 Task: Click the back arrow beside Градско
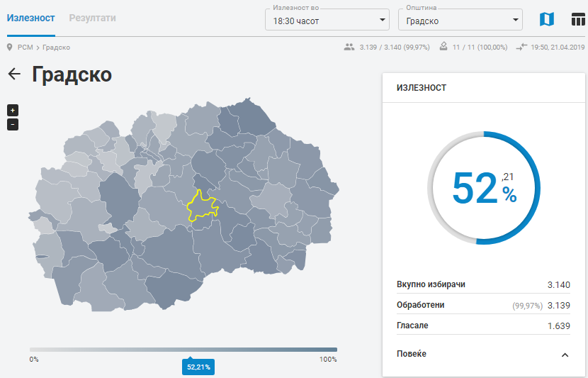(x=14, y=74)
